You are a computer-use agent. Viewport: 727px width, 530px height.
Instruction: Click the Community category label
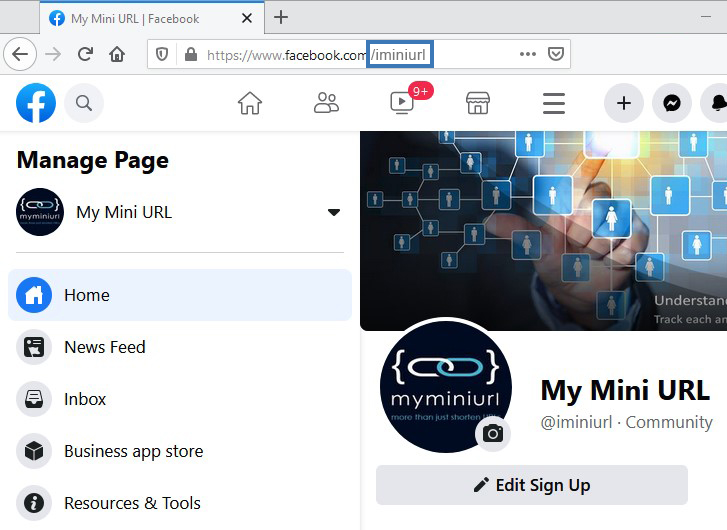click(669, 422)
